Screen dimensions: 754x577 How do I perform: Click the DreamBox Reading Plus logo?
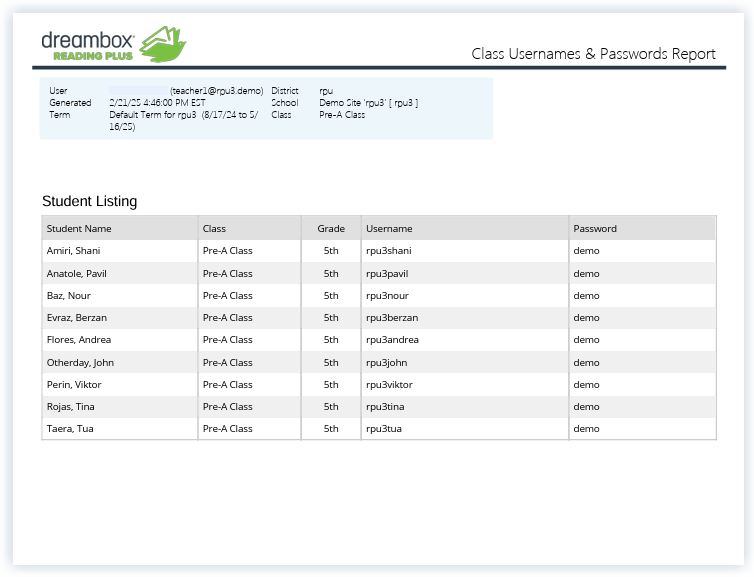coord(114,45)
